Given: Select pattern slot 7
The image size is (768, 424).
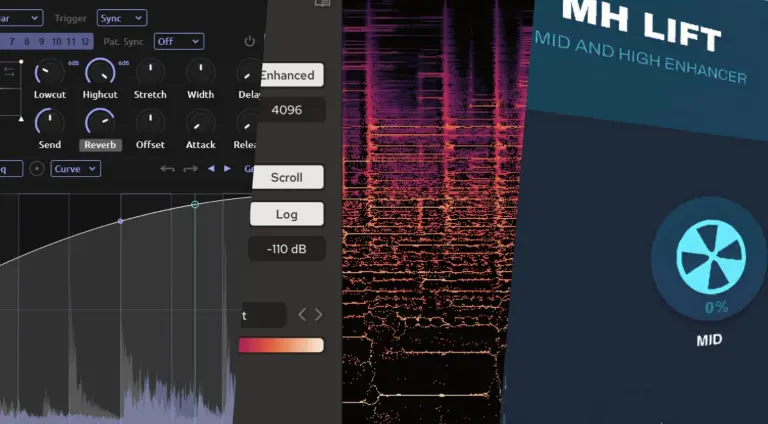Looking at the screenshot, I should 12,42.
